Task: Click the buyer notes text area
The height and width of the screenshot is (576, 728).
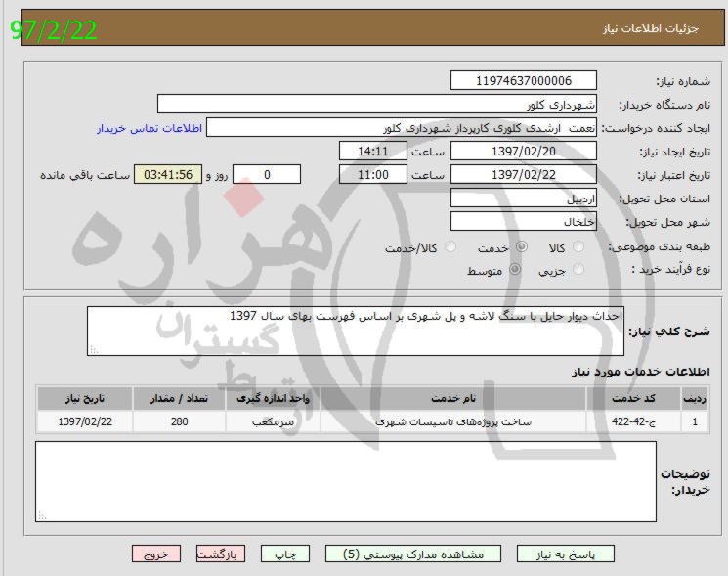Action: click(x=346, y=482)
